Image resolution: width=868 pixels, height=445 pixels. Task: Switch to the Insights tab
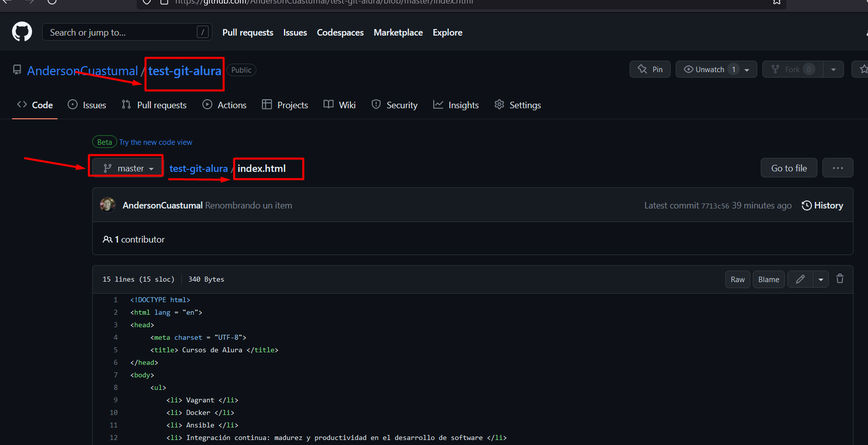coord(456,105)
